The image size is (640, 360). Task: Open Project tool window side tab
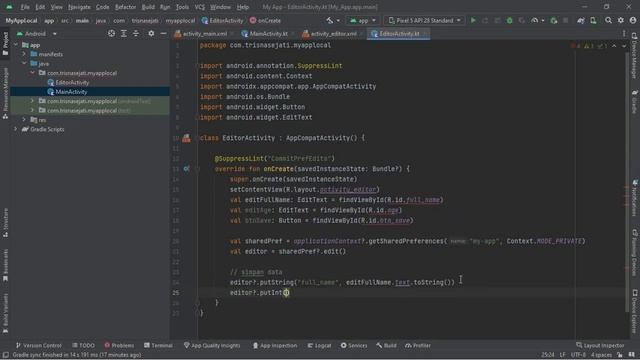point(5,43)
